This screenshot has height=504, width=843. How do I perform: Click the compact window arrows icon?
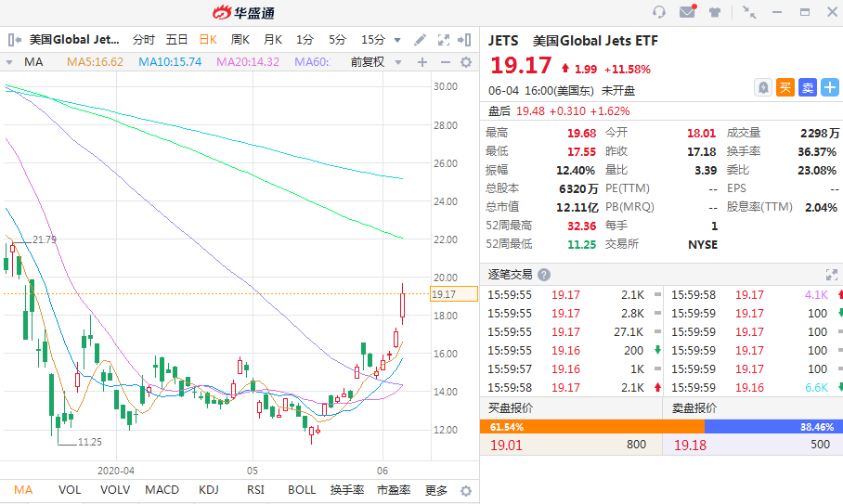coord(749,12)
